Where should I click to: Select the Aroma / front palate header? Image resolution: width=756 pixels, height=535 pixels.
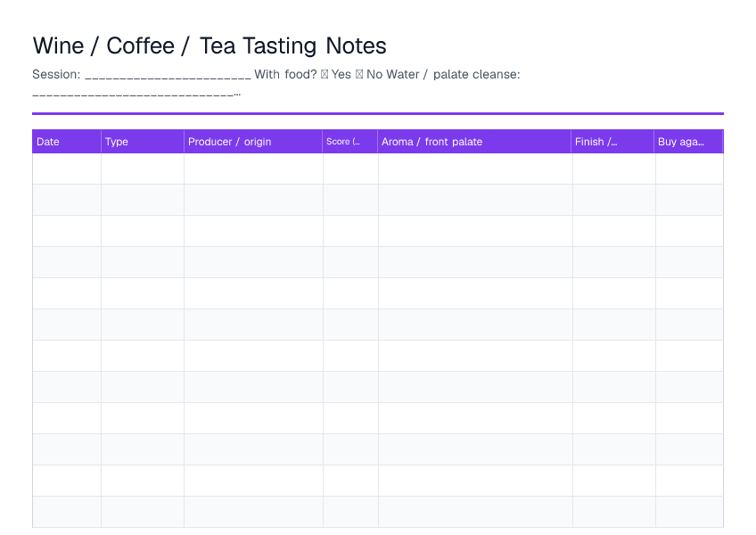(x=474, y=142)
